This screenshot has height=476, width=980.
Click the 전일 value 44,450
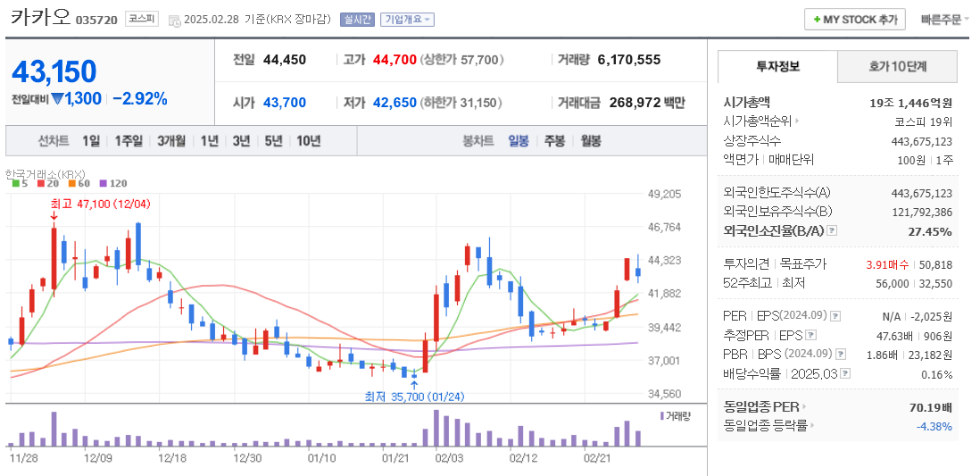[x=285, y=60]
